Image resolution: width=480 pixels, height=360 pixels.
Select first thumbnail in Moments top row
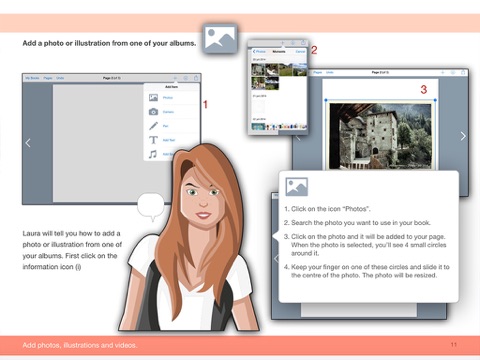pyautogui.click(x=258, y=70)
